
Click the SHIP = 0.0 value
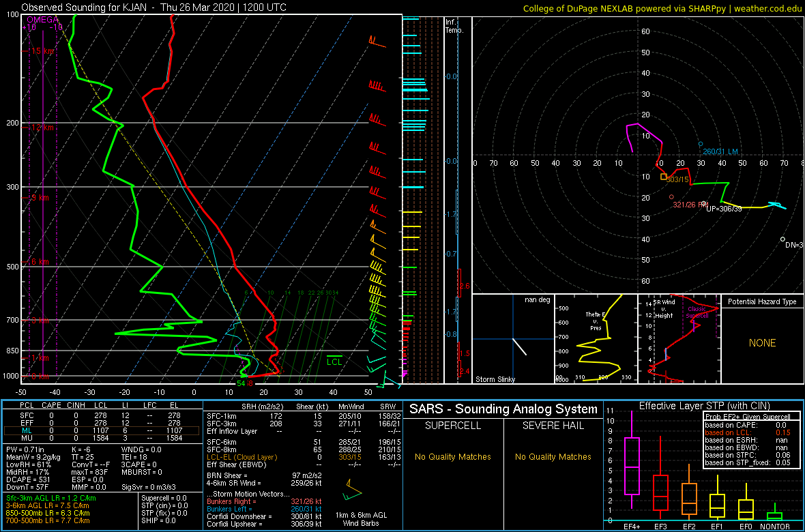(x=159, y=520)
